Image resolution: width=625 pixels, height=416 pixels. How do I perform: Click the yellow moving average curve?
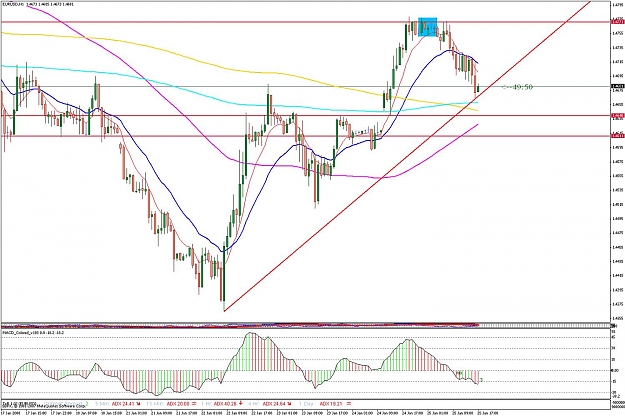pos(239,69)
